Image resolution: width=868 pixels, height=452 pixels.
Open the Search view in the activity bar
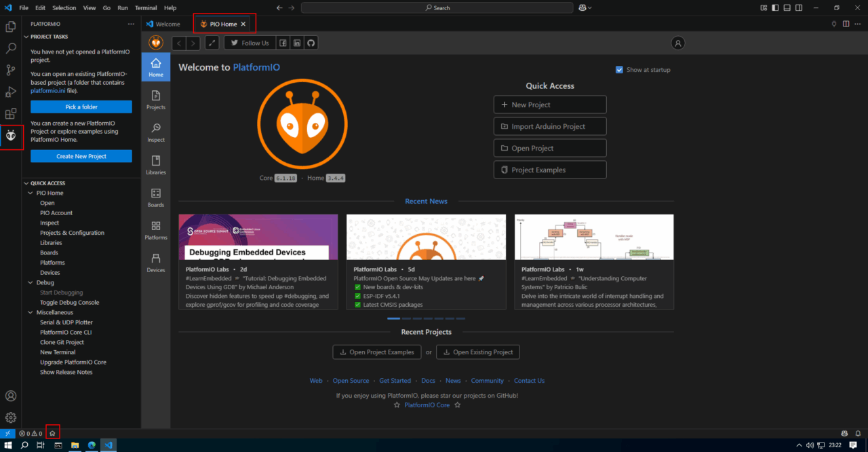click(x=11, y=48)
